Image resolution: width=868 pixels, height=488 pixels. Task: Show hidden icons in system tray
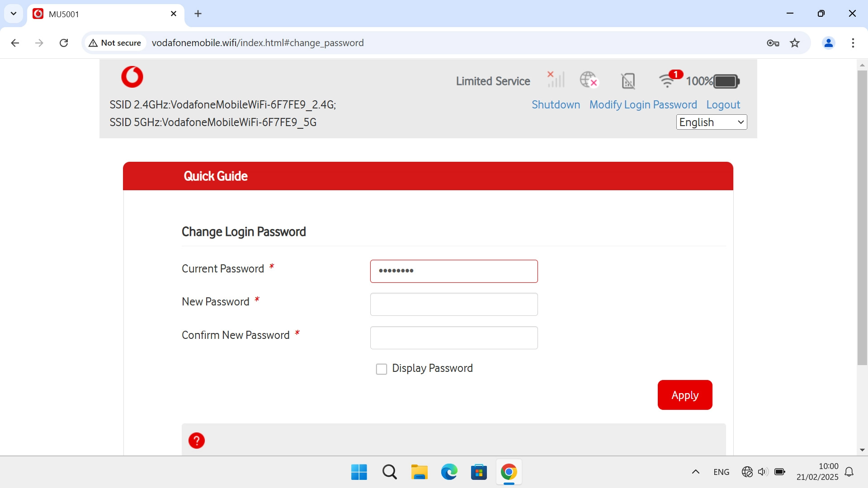click(696, 472)
